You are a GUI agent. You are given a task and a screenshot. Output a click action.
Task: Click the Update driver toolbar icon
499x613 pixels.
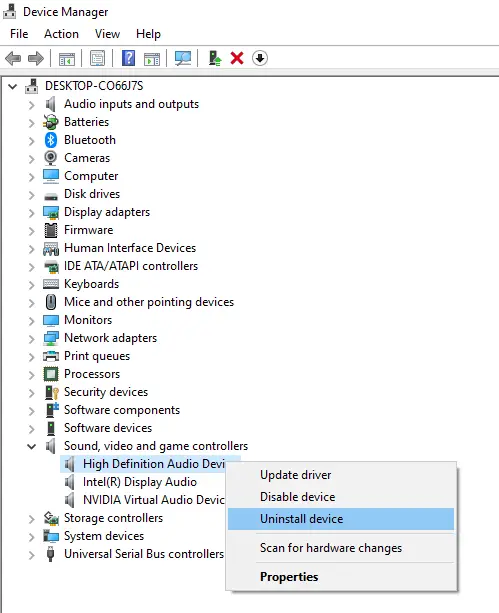[214, 58]
